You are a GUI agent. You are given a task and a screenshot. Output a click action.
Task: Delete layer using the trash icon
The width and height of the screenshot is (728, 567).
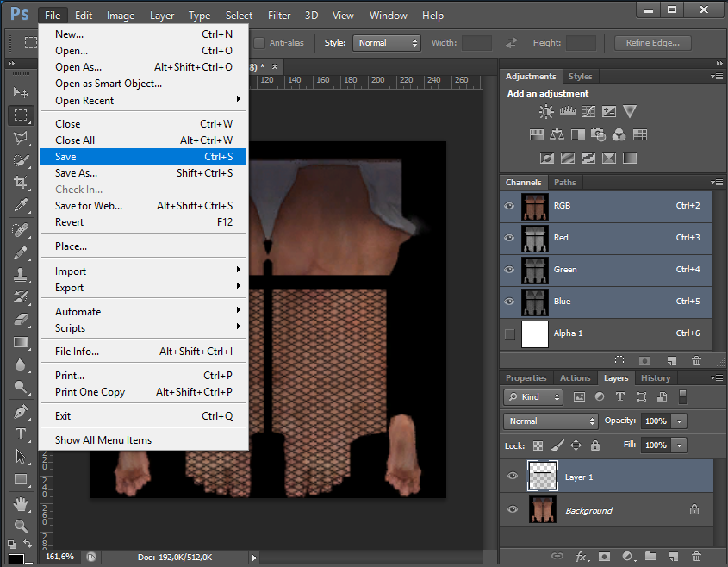click(696, 557)
